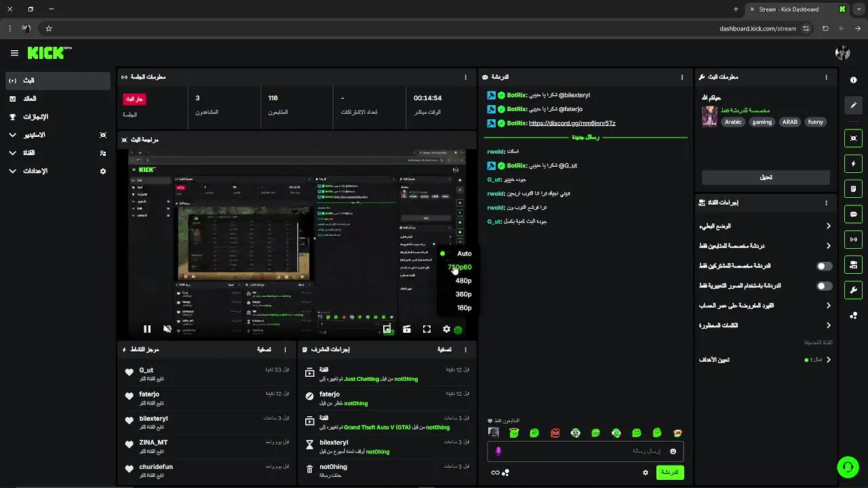Send message with green الدردشة button

click(x=669, y=472)
